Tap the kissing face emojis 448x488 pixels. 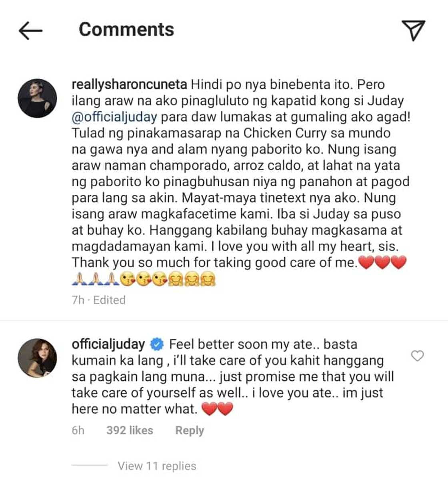pyautogui.click(x=144, y=279)
